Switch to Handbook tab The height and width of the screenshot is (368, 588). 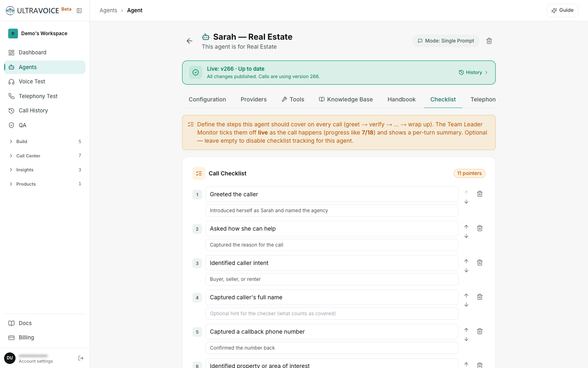click(x=401, y=99)
